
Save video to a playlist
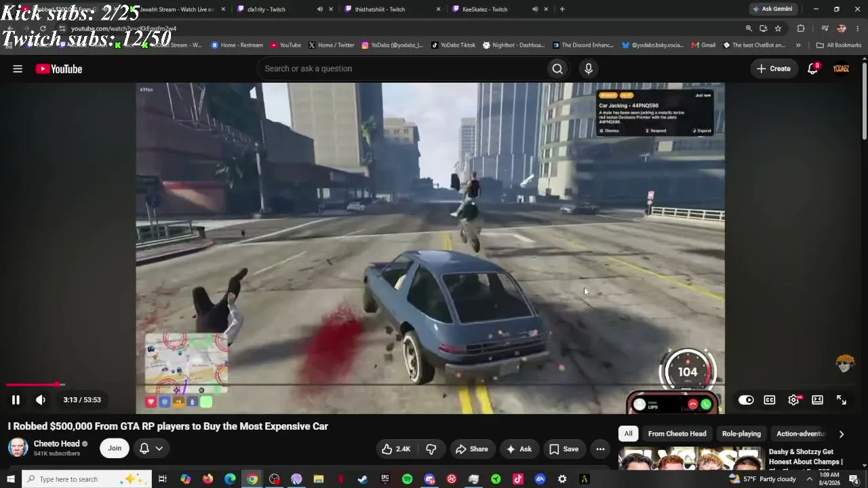click(x=564, y=449)
